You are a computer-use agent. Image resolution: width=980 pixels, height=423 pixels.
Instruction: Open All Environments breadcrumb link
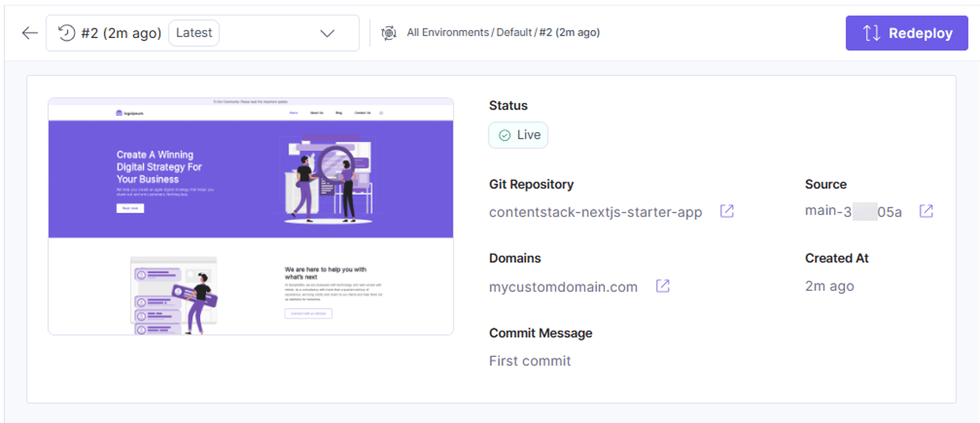tap(448, 32)
